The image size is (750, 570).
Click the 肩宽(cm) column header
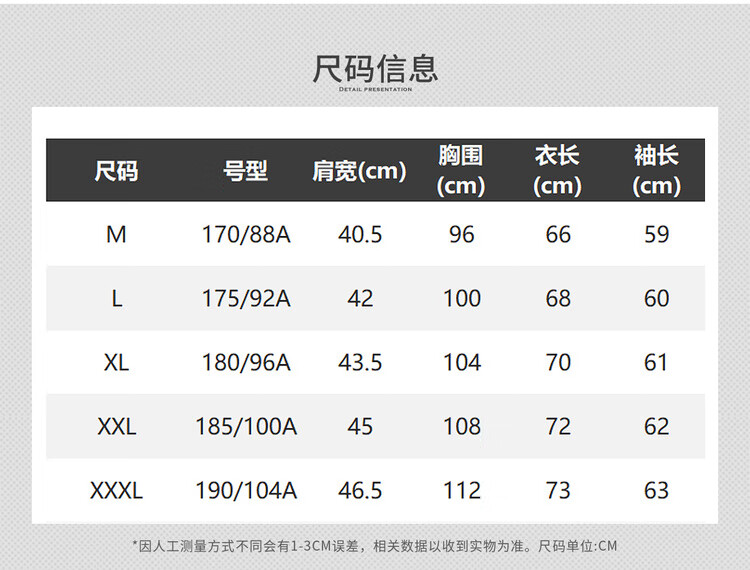[x=359, y=171]
